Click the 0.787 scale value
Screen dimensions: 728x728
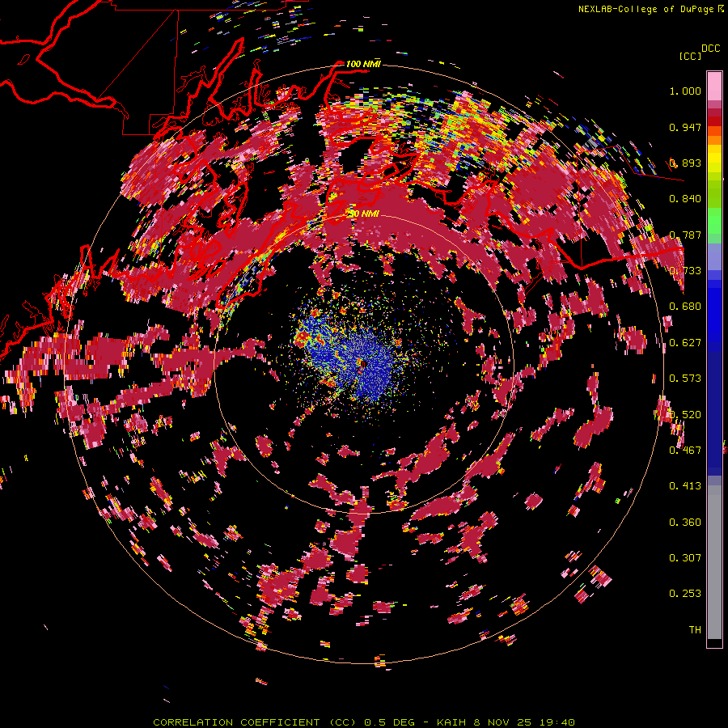[x=685, y=235]
